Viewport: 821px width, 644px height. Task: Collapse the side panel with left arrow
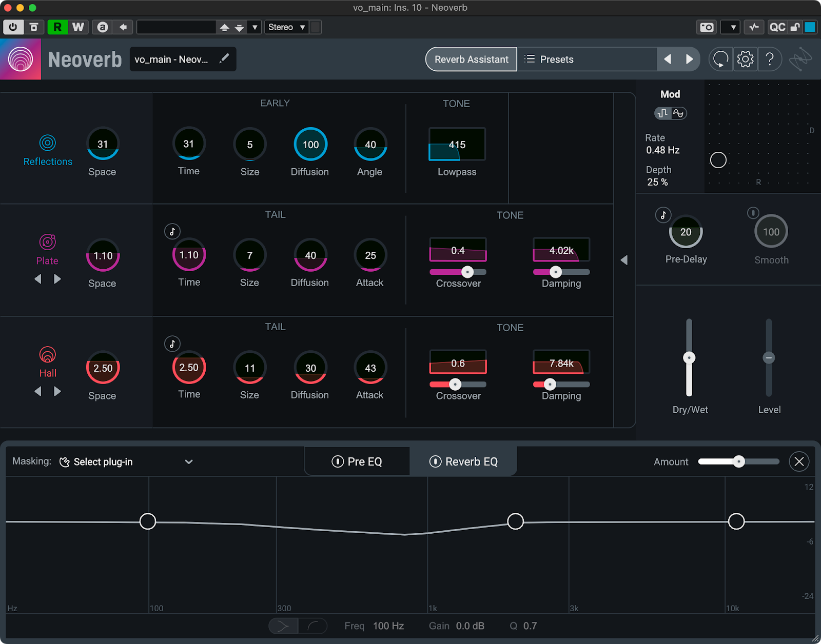[x=624, y=260]
